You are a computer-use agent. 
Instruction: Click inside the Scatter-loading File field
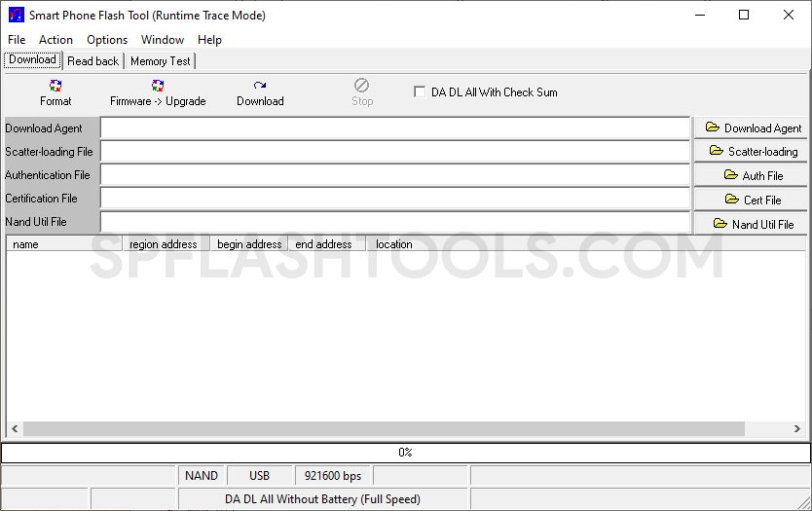395,151
